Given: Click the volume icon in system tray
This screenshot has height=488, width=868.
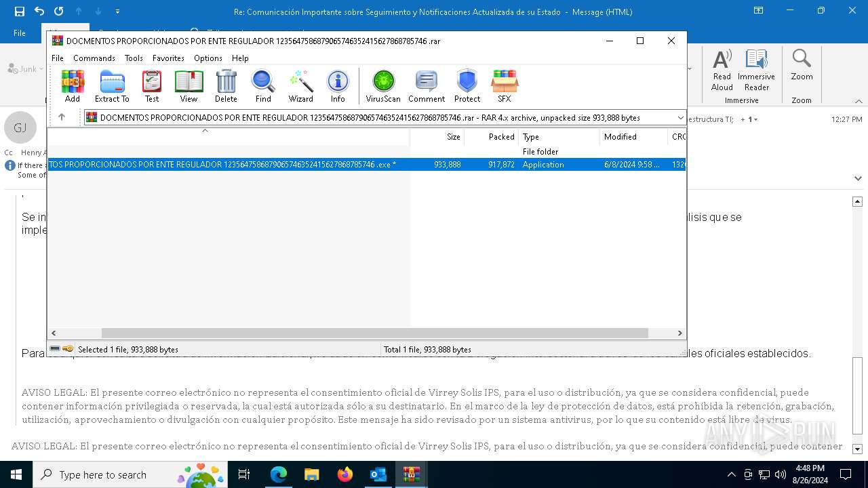Looking at the screenshot, I should coord(781,474).
